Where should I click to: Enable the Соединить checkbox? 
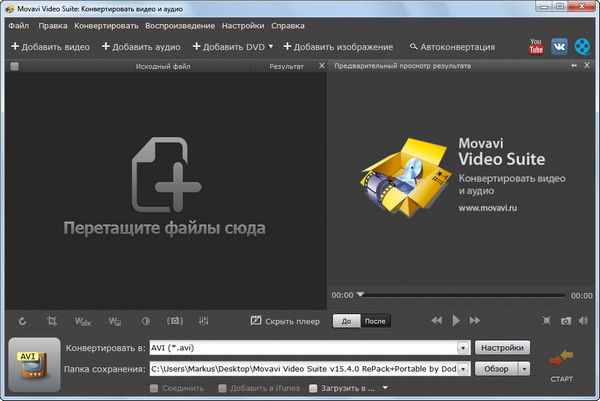pyautogui.click(x=154, y=388)
